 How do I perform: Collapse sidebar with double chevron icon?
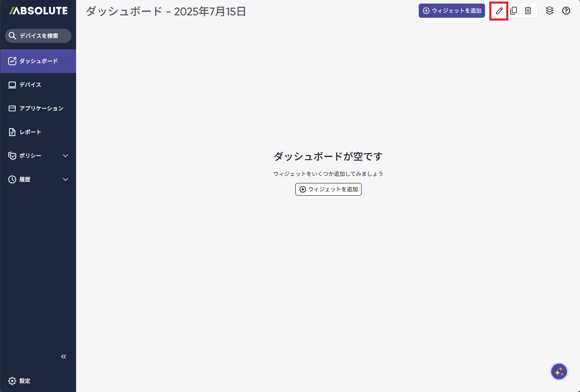[x=63, y=357]
